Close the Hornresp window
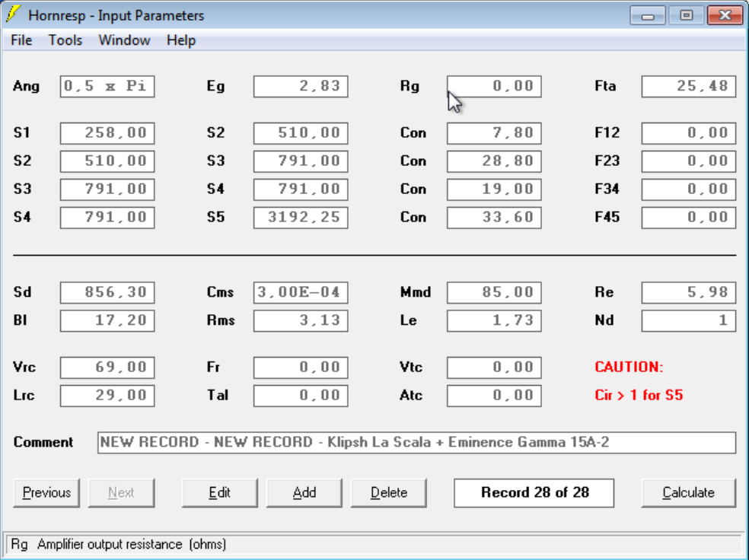This screenshot has height=560, width=749. click(x=725, y=16)
